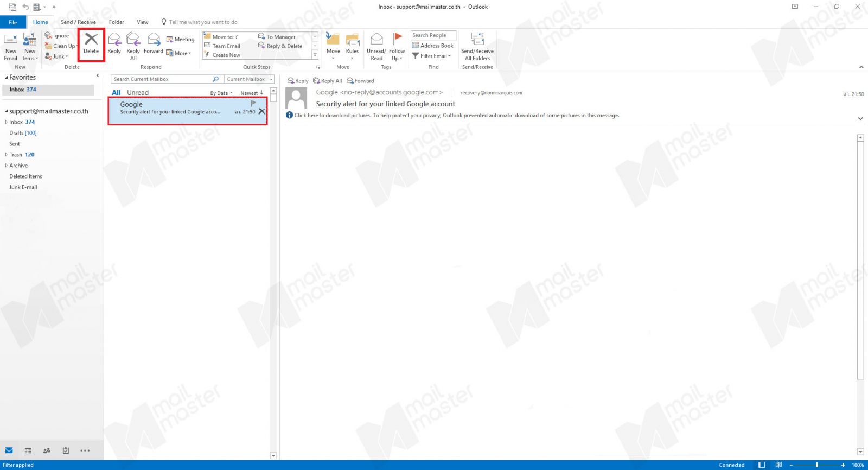Switch to the Home tab
The image size is (868, 470).
tap(40, 22)
